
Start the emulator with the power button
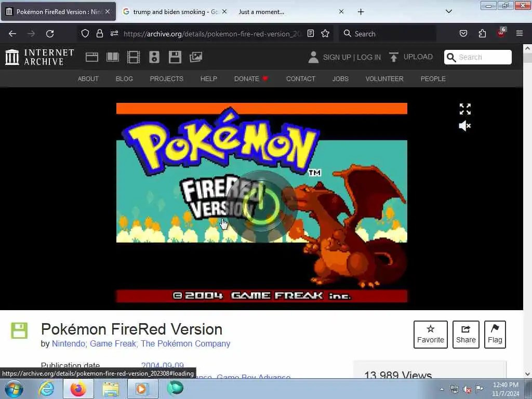261,206
